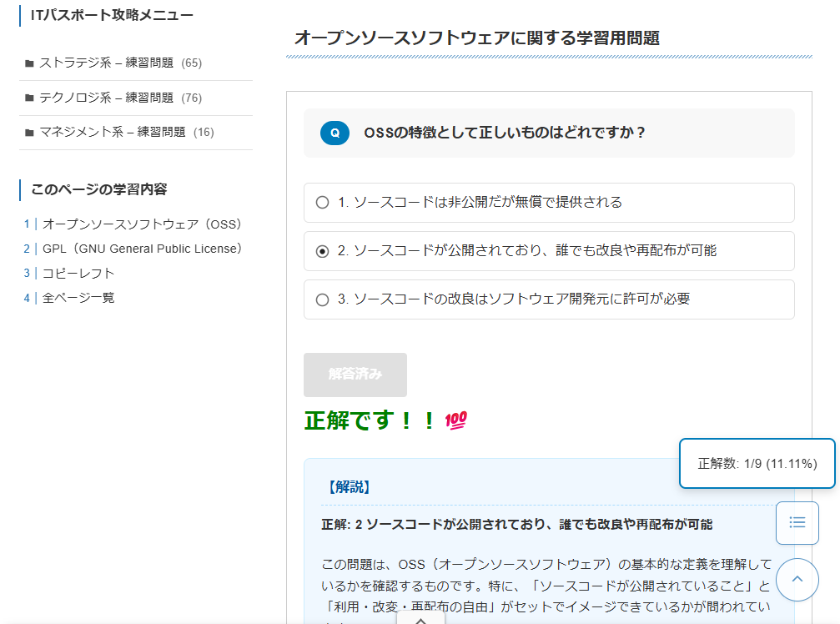840x624 pixels.
Task: Expand the bottom-center chevron panel
Action: [423, 619]
